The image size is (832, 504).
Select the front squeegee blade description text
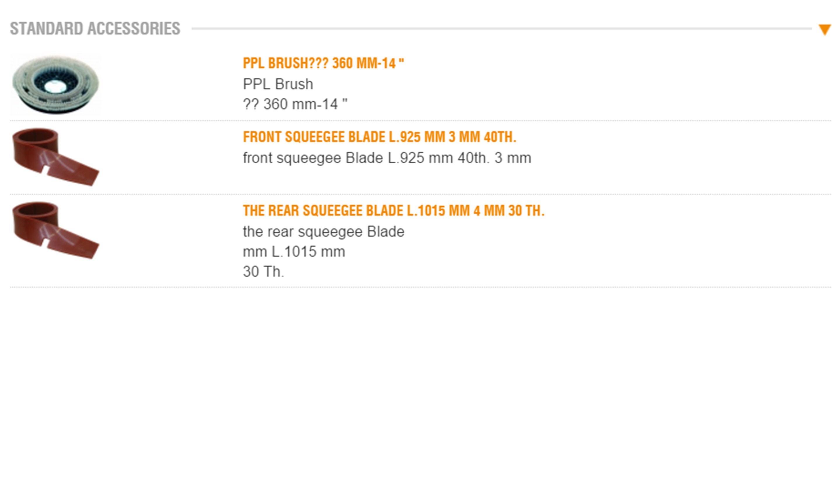pos(387,158)
